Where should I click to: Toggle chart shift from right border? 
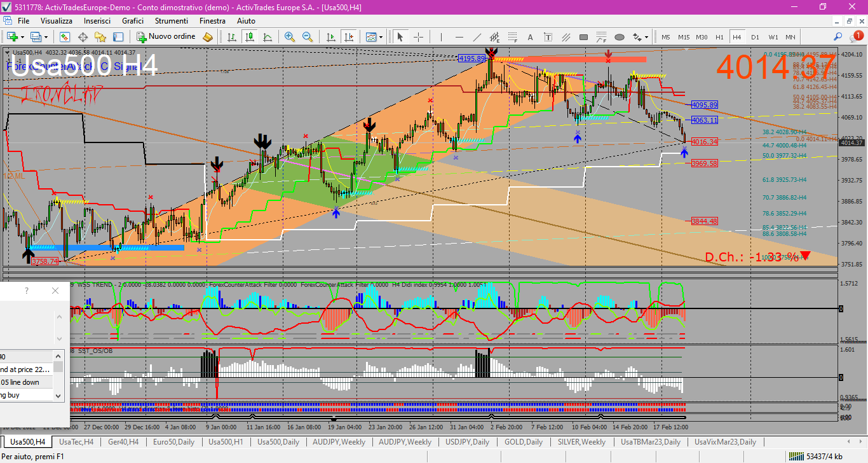[348, 37]
